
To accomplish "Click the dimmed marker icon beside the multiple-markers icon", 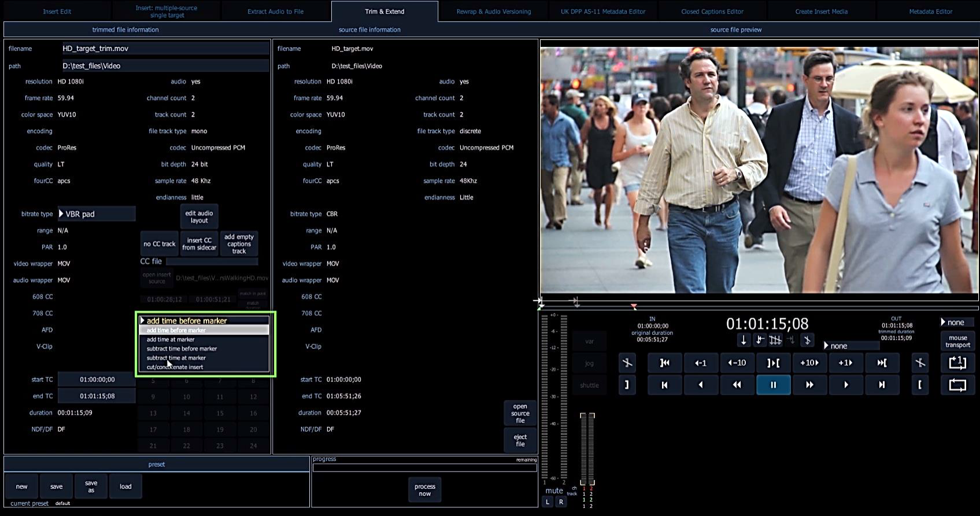I will click(x=791, y=340).
